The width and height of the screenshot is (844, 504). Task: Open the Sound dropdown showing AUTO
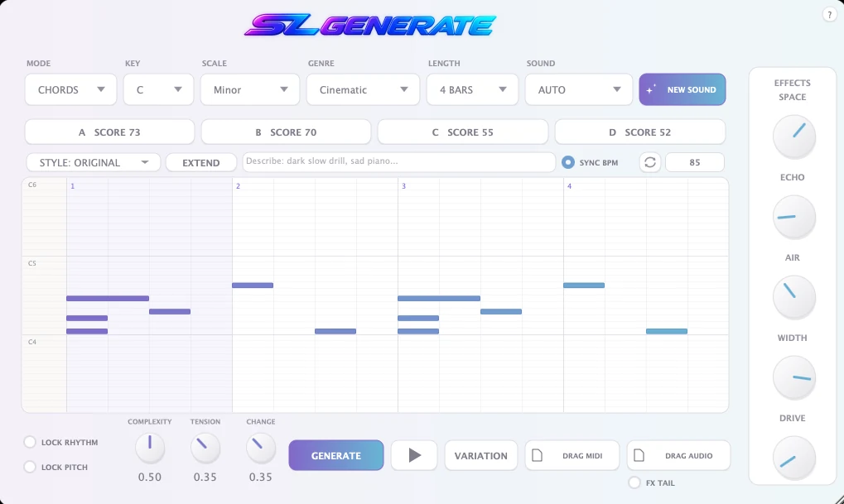click(579, 89)
